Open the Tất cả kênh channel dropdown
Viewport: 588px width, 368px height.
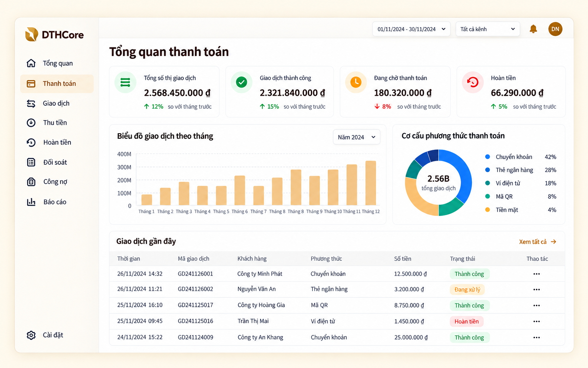coord(488,29)
